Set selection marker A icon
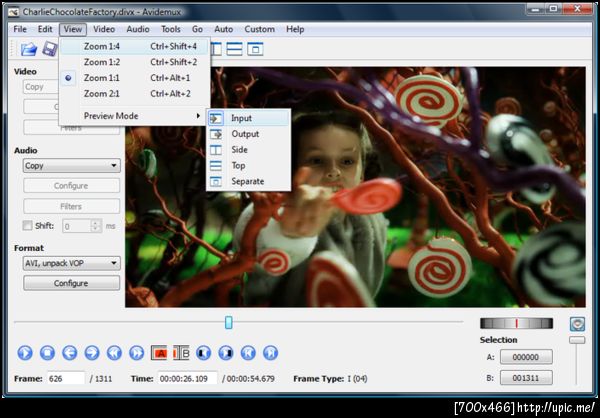The height and width of the screenshot is (418, 600). coord(159,353)
